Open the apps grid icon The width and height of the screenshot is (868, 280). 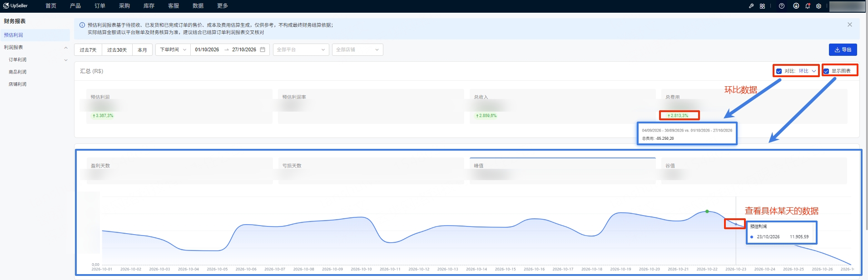pos(762,6)
